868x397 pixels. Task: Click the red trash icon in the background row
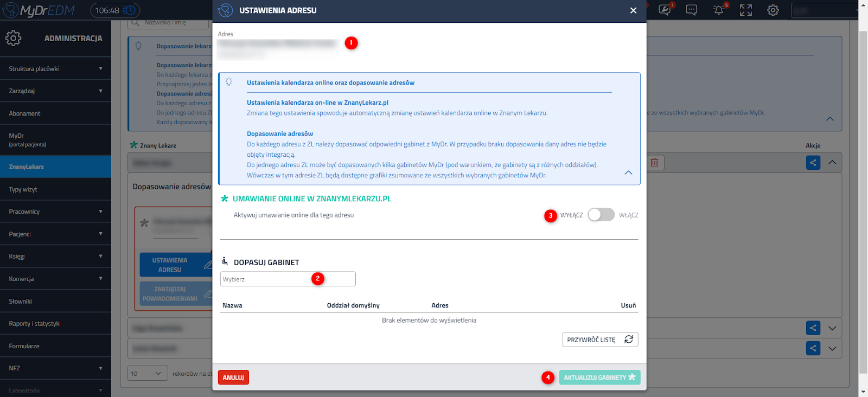coord(654,162)
